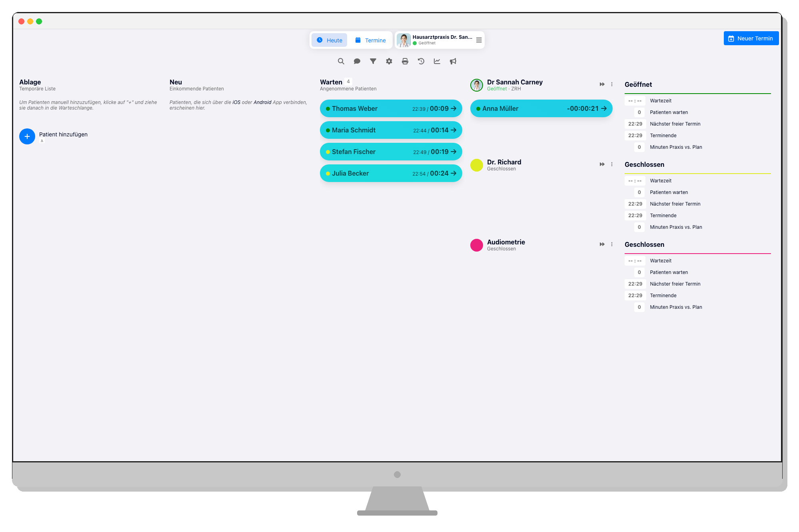
Task: Click fast-forward icon next to Dr Sannah Carney
Action: click(x=602, y=84)
